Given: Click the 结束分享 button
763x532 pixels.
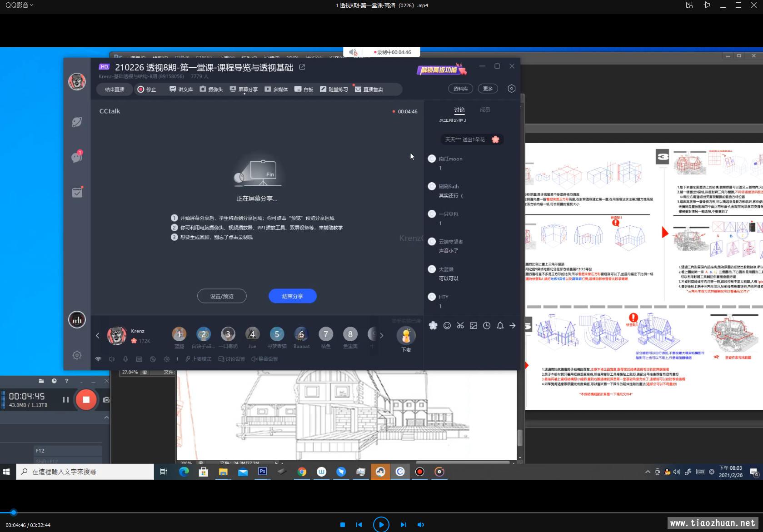Looking at the screenshot, I should [x=292, y=296].
